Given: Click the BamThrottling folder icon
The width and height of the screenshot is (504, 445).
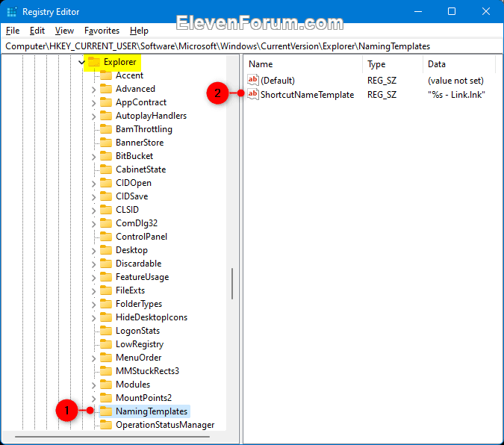Looking at the screenshot, I should pos(106,129).
